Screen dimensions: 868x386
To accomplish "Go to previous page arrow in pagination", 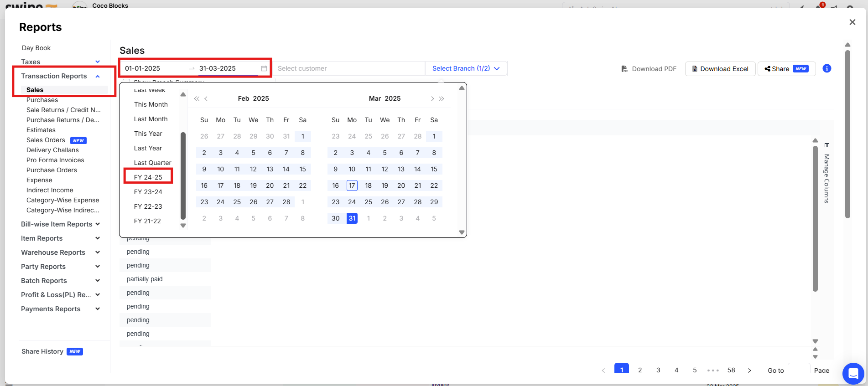I will point(603,371).
